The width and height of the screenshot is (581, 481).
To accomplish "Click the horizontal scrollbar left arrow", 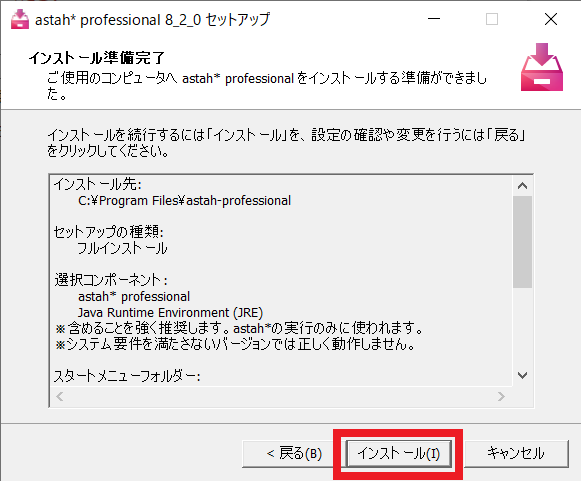I will point(60,397).
